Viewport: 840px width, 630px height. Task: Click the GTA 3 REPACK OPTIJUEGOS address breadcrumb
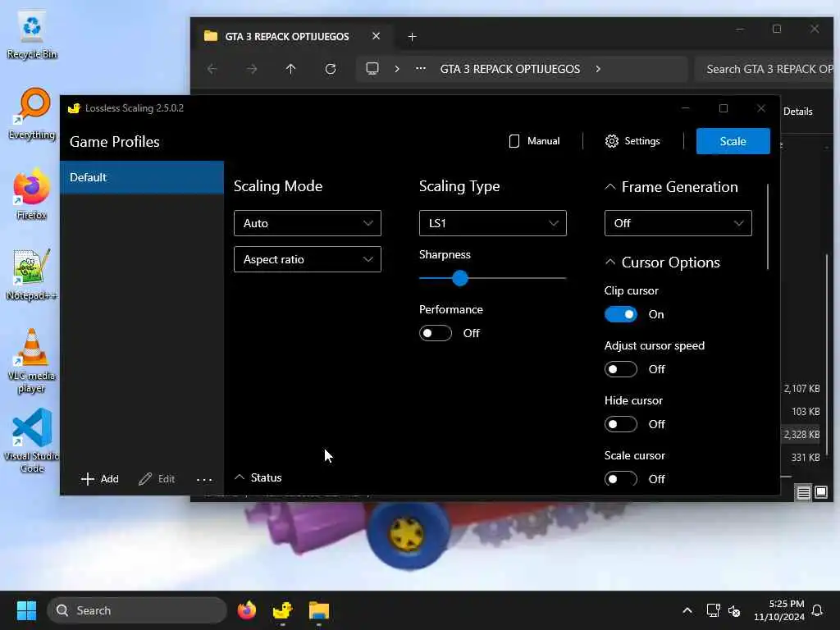tap(510, 69)
